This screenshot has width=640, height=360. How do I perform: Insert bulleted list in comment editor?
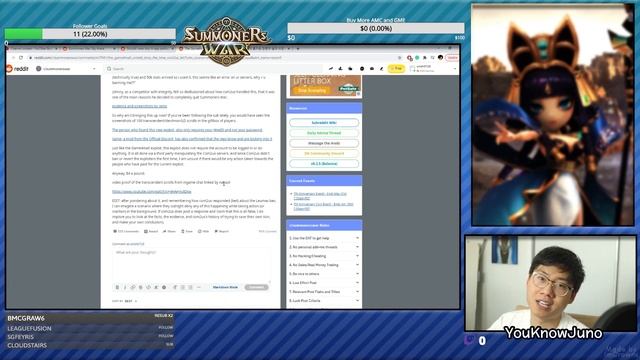click(182, 287)
